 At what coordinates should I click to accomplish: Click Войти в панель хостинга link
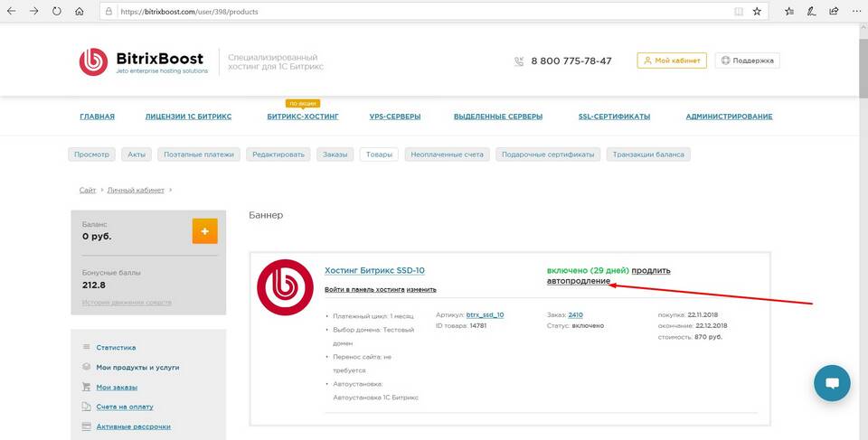coord(364,289)
